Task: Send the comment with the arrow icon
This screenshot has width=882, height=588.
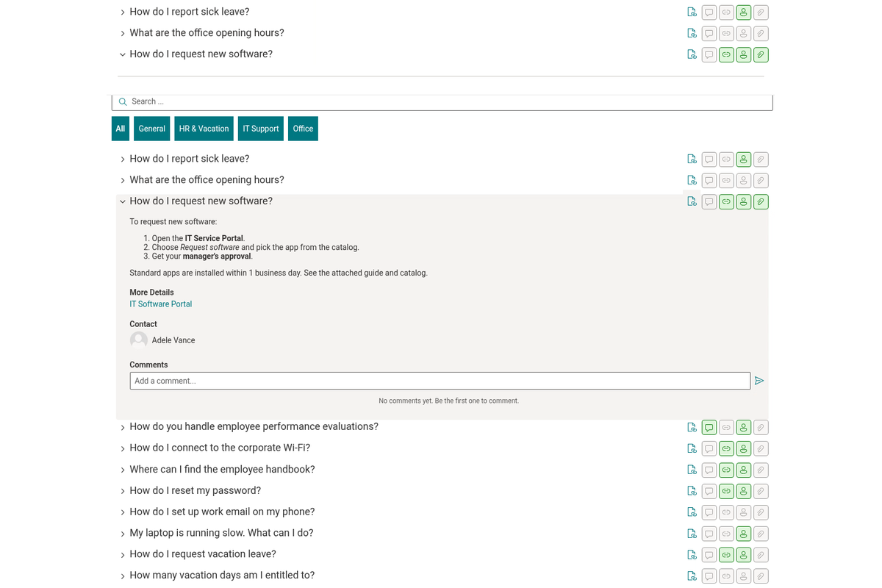Action: 759,381
